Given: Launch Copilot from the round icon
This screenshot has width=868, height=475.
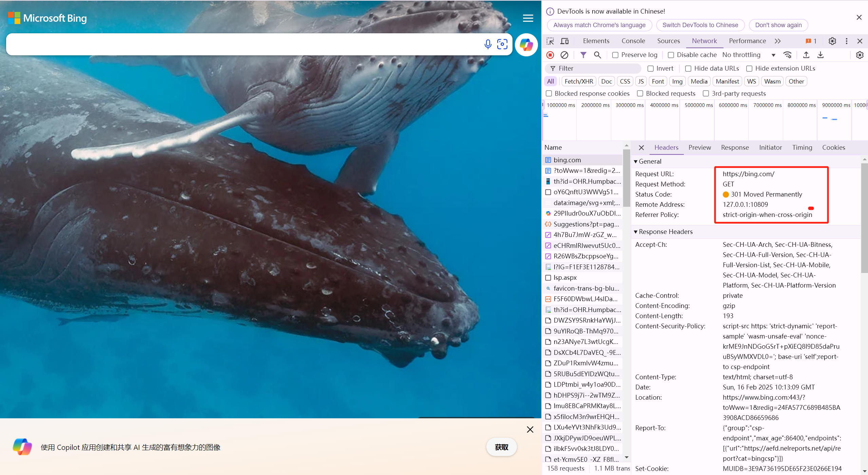Looking at the screenshot, I should (x=526, y=45).
